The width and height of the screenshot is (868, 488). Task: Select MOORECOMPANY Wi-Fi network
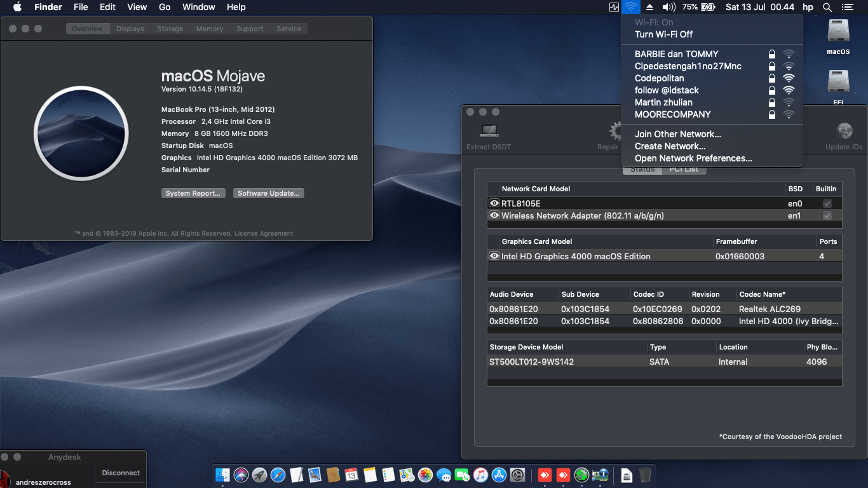(x=712, y=114)
